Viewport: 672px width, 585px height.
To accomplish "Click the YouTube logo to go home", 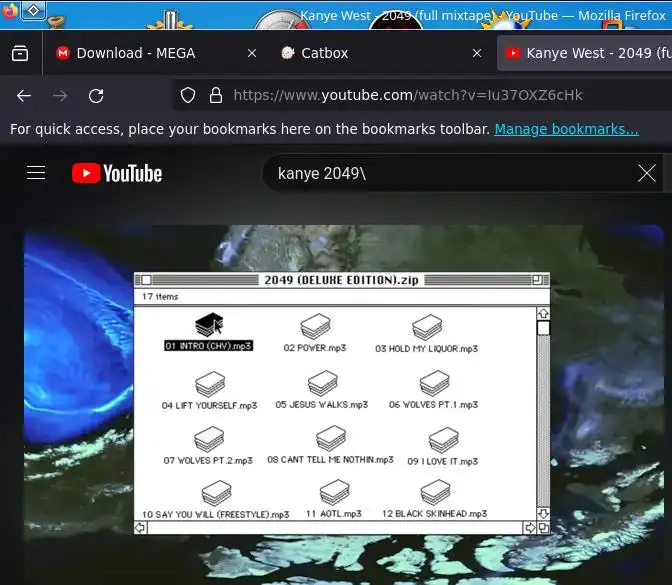I will coord(117,173).
